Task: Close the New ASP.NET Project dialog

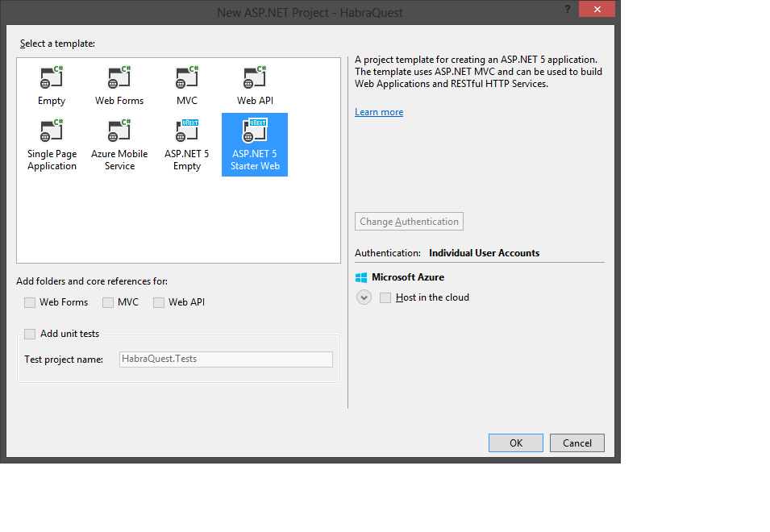Action: (x=597, y=9)
